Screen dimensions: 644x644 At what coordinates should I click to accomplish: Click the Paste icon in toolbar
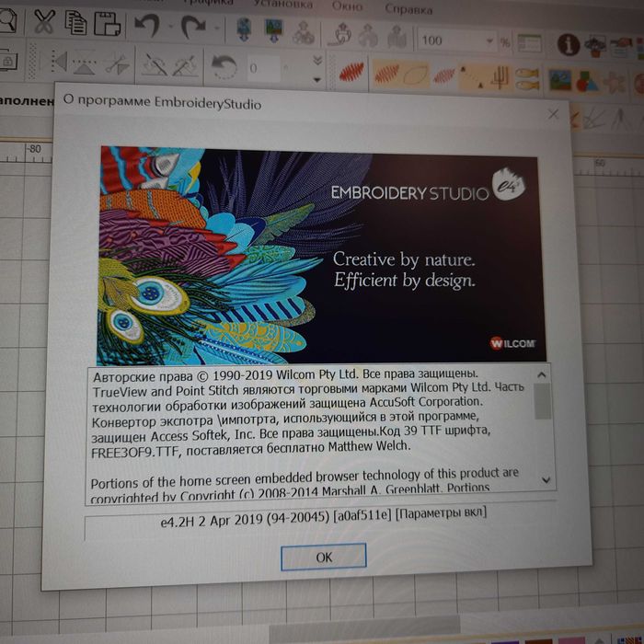click(x=107, y=24)
